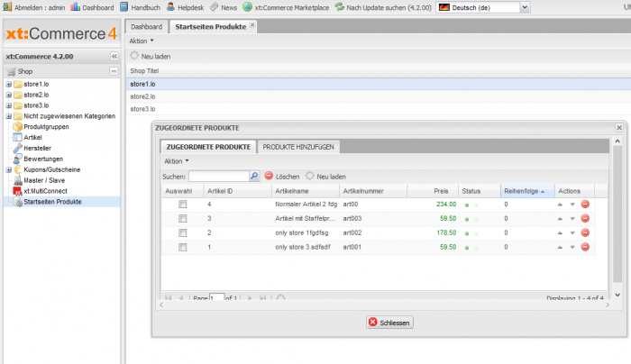Sort by Preis column header
Viewport: 631px width, 364px height.
pyautogui.click(x=433, y=191)
